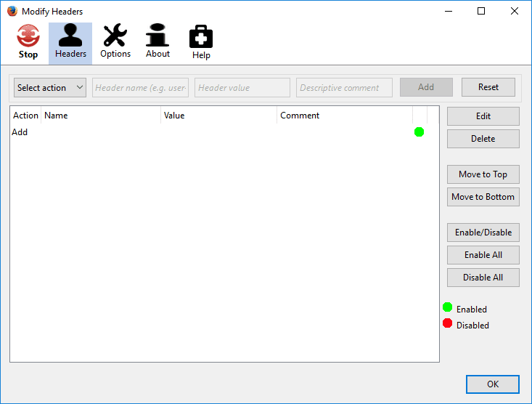Focus the Descriptive comment field
This screenshot has width=532, height=404.
[344, 88]
